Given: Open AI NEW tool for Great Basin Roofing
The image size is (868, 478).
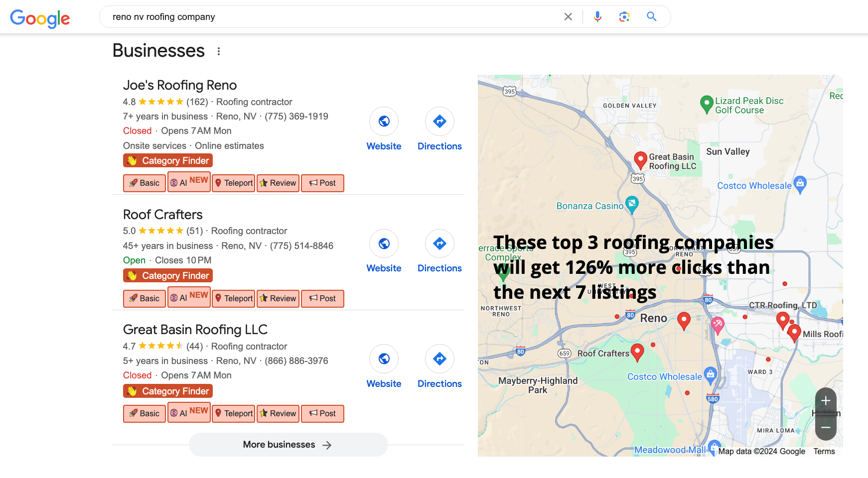Looking at the screenshot, I should point(189,412).
